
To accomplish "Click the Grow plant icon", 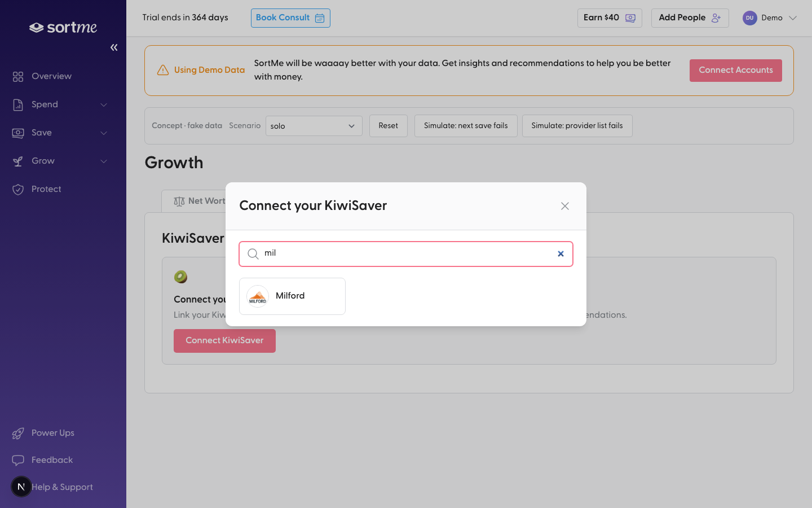I will pos(18,161).
